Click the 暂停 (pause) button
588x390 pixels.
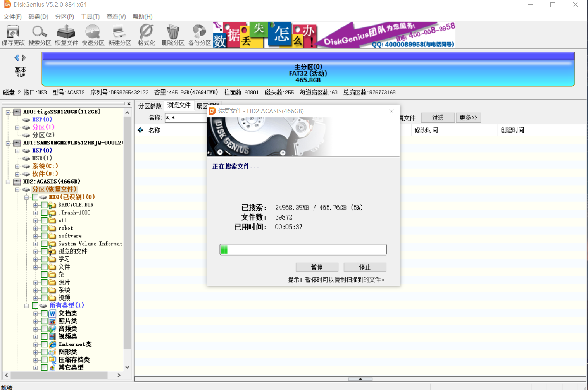click(x=317, y=267)
